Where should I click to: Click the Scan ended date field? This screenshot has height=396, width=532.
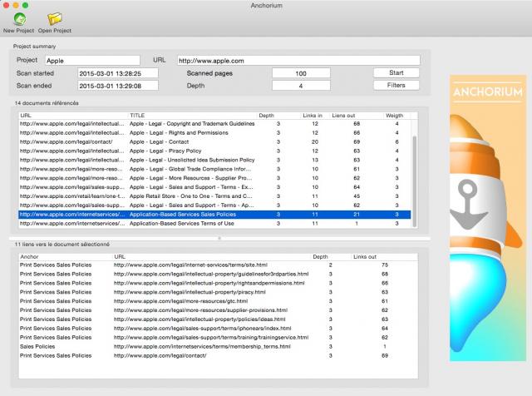click(117, 86)
